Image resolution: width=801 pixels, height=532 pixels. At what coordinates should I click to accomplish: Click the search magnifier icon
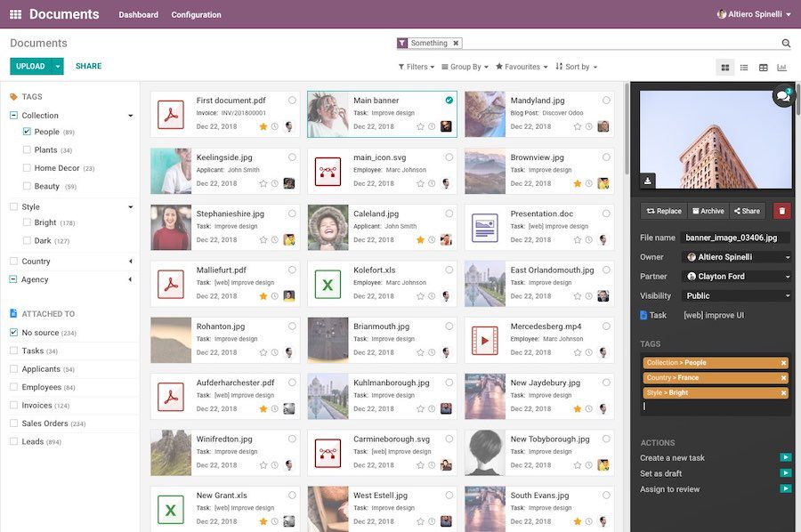pos(784,42)
